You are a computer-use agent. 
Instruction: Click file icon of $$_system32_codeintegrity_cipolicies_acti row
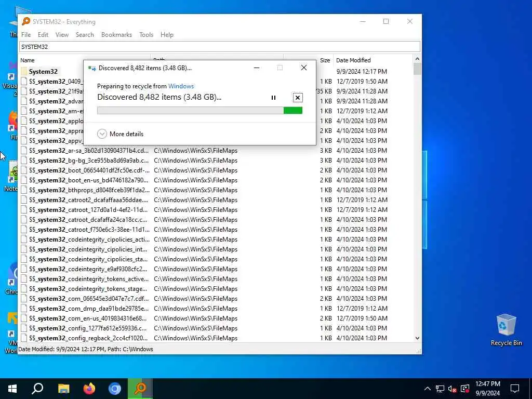coord(24,239)
